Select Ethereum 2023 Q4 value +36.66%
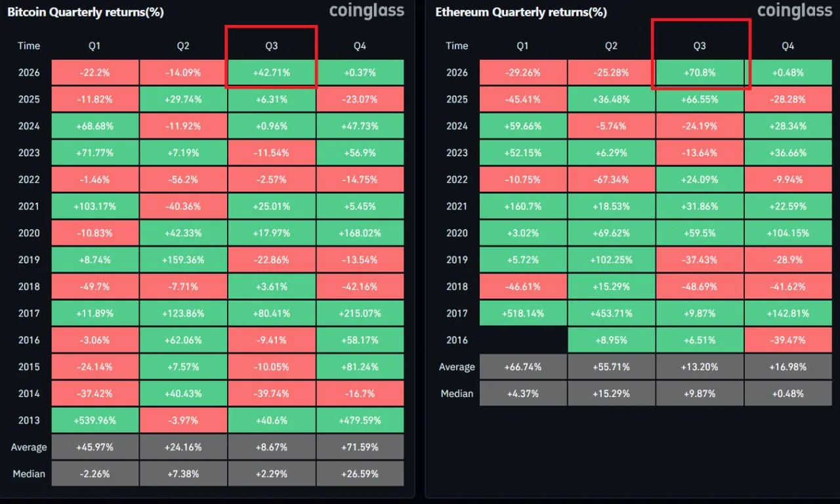 tap(788, 153)
